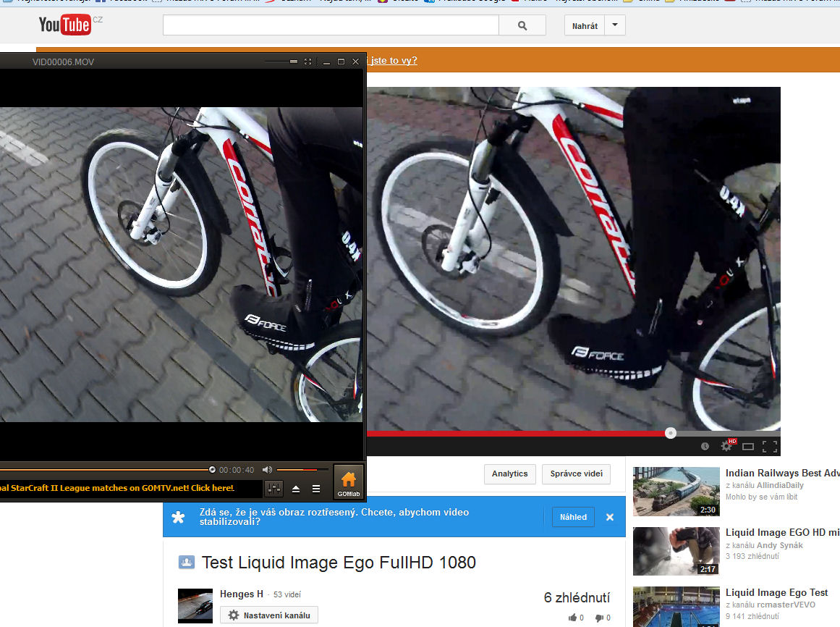The width and height of the screenshot is (840, 627).
Task: Click the GOMTV StarCraft II League ad link
Action: click(x=117, y=488)
